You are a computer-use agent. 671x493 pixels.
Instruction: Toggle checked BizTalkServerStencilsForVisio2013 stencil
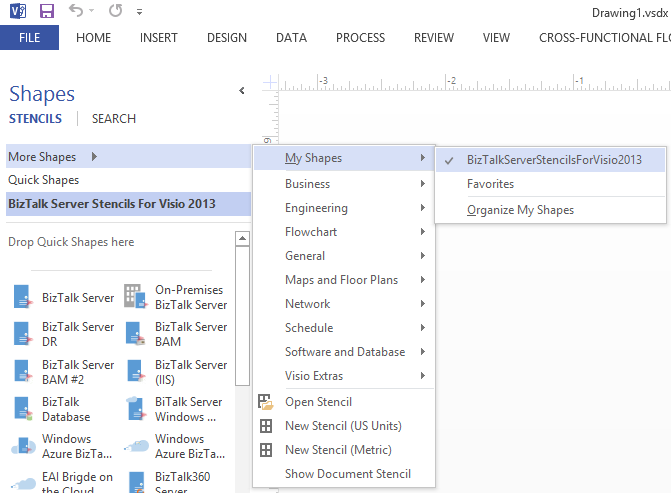pyautogui.click(x=553, y=159)
